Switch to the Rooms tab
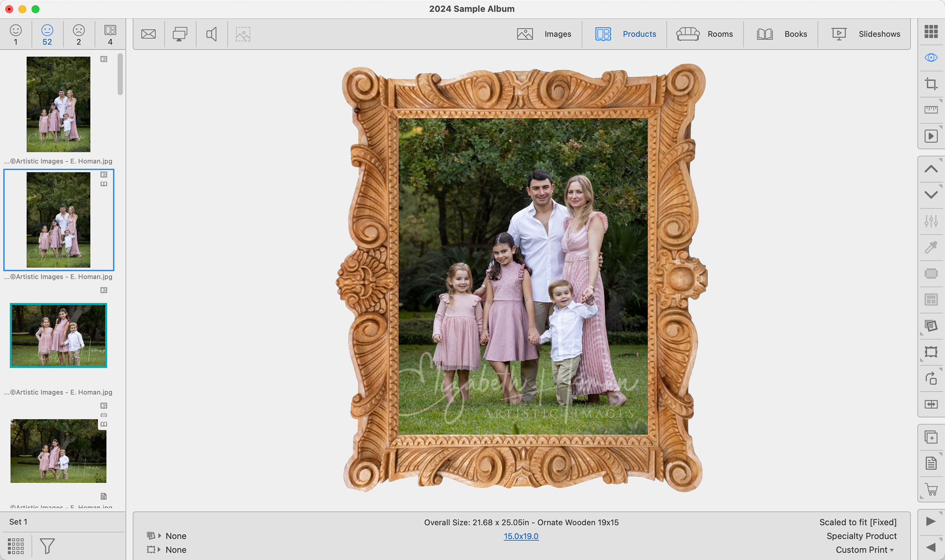Image resolution: width=945 pixels, height=560 pixels. click(704, 35)
